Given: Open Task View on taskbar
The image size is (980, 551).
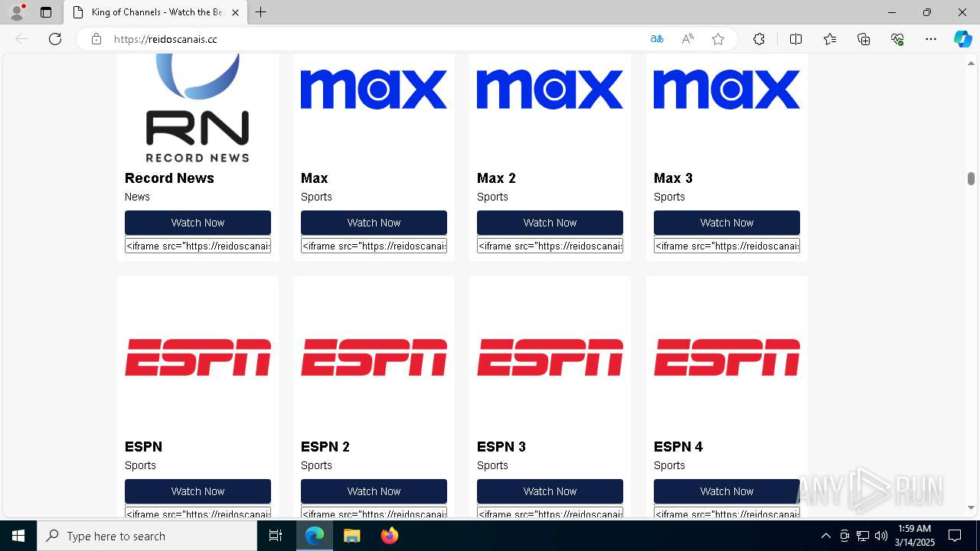Looking at the screenshot, I should [276, 536].
